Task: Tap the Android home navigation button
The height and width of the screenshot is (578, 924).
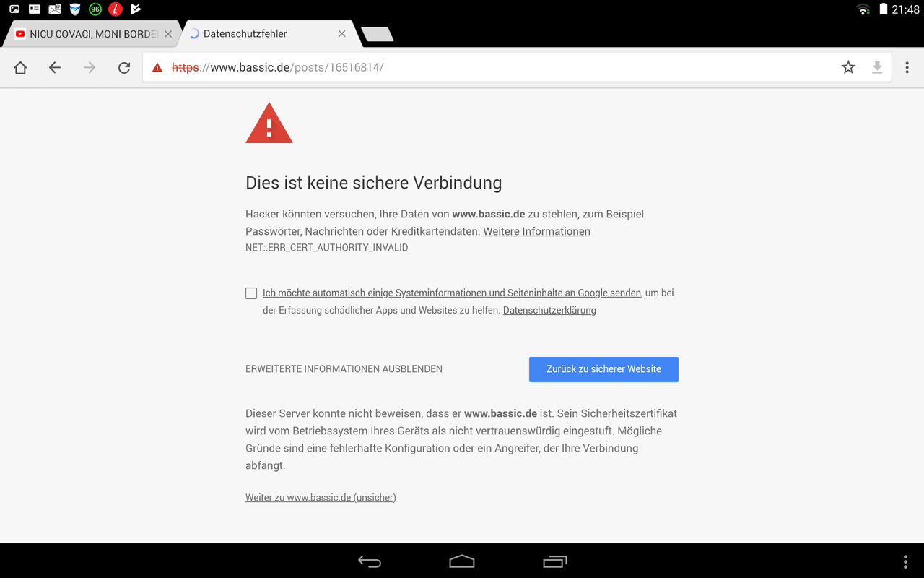Action: 462,561
